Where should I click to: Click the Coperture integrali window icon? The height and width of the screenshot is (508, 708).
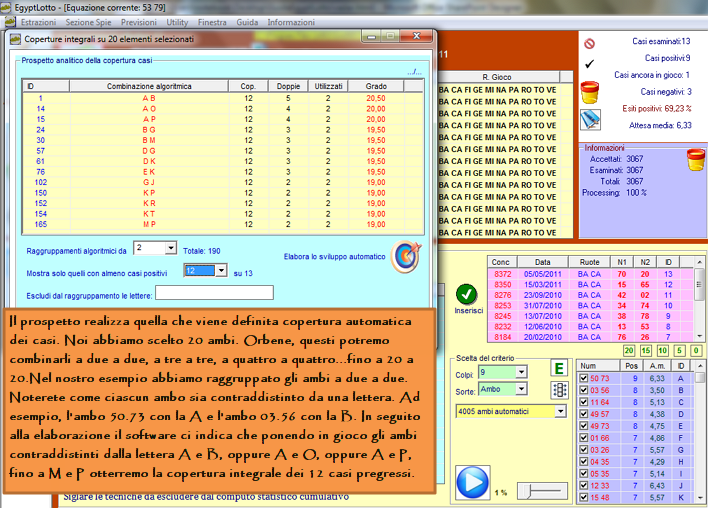pyautogui.click(x=15, y=39)
